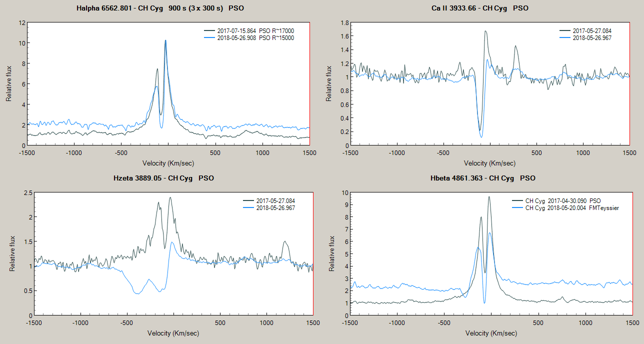Select the 2017-05-27.084 legend entry in Hzeta plot
The width and height of the screenshot is (644, 344).
(275, 201)
